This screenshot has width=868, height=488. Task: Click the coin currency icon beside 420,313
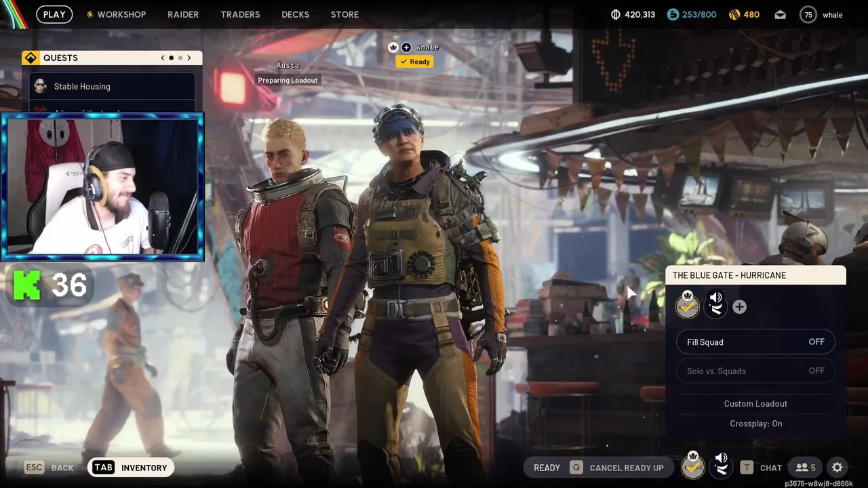[x=616, y=14]
